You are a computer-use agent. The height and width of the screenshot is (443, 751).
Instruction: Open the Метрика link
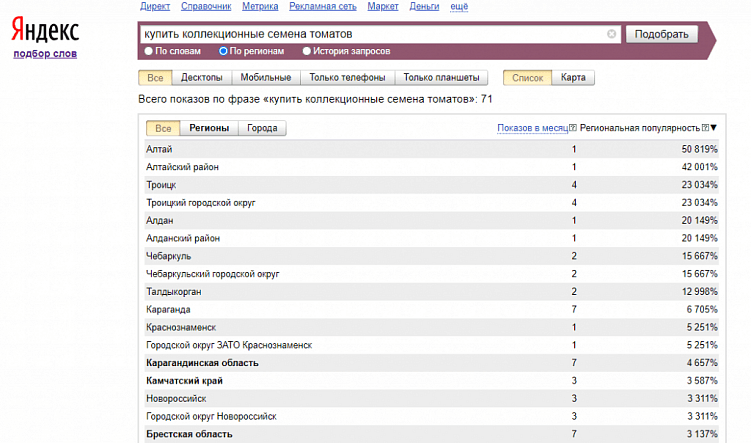[260, 7]
